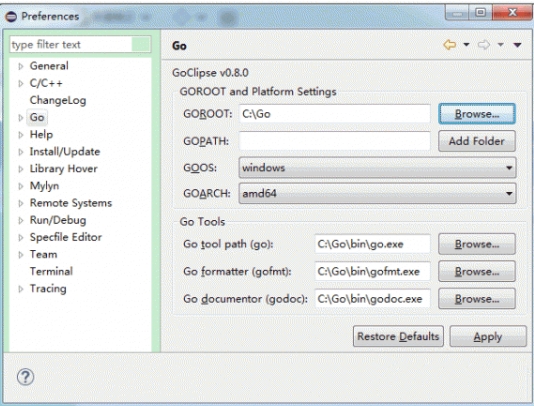Browse for the gofmt formatter path
534x406 pixels.
pyautogui.click(x=477, y=271)
